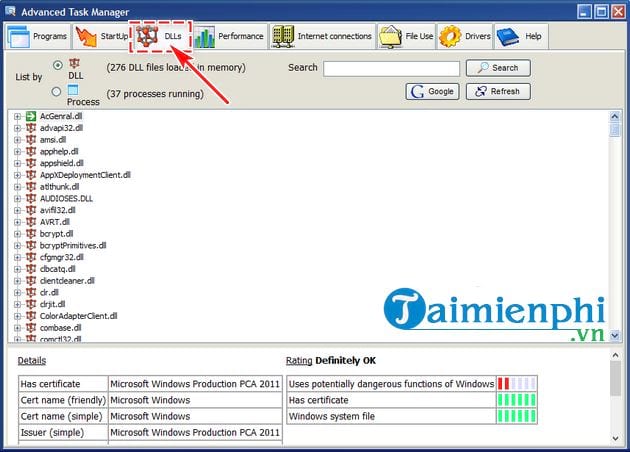Click the 'Issuer (simple)' label cell
630x452 pixels.
63,432
